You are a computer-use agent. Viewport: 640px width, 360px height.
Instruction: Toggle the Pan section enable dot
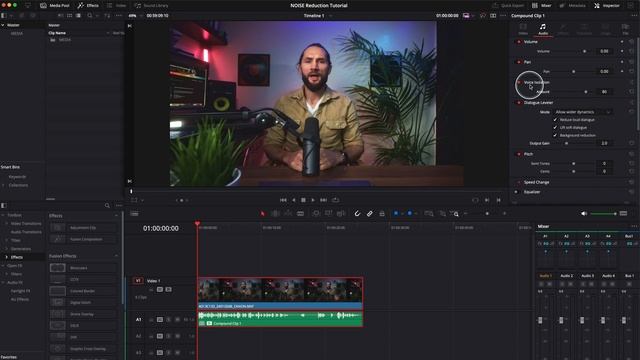pos(519,62)
